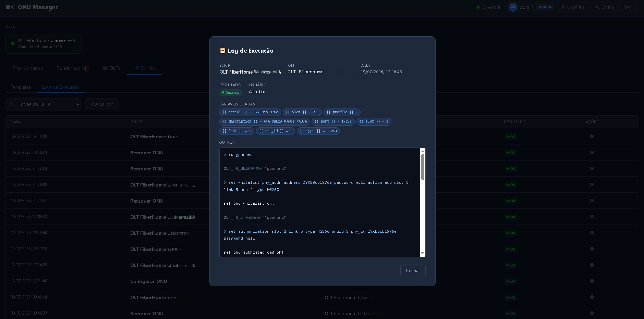View log for 17/07/2026, 21:29:09 row

coord(592,184)
